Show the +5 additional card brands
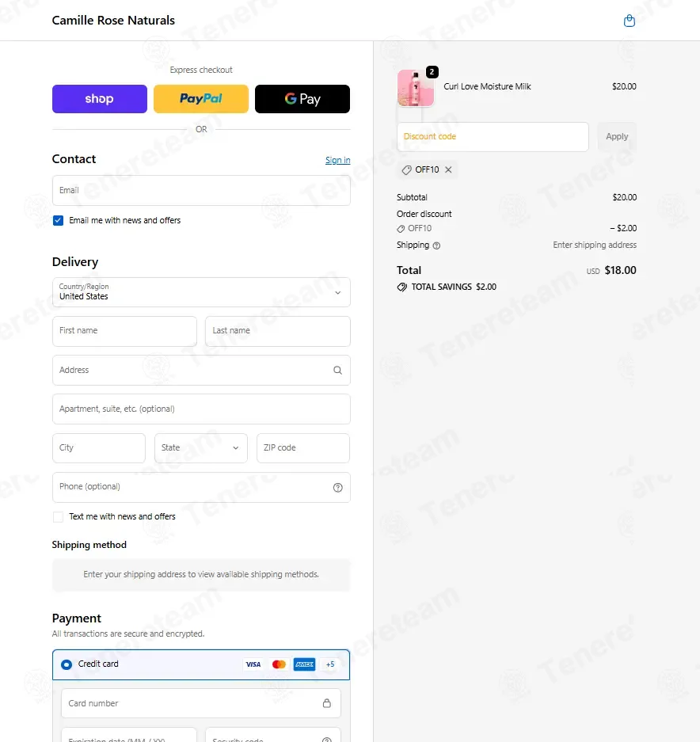Image resolution: width=700 pixels, height=742 pixels. coord(330,664)
